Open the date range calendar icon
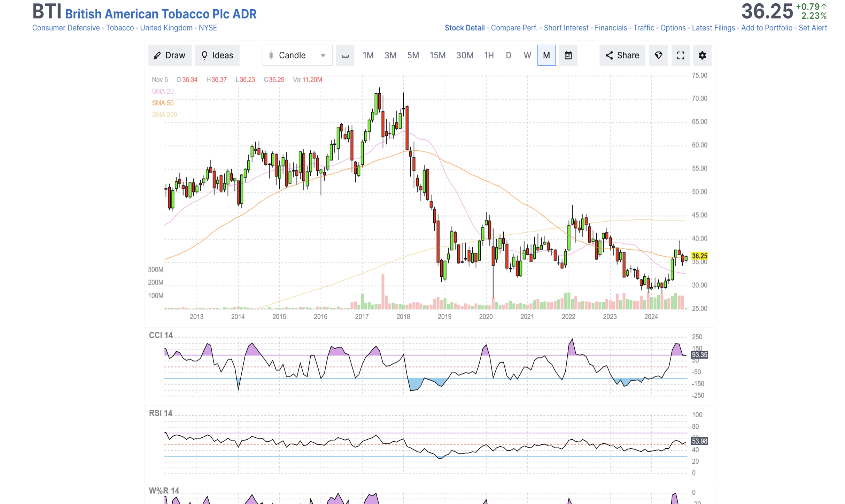 (x=568, y=55)
